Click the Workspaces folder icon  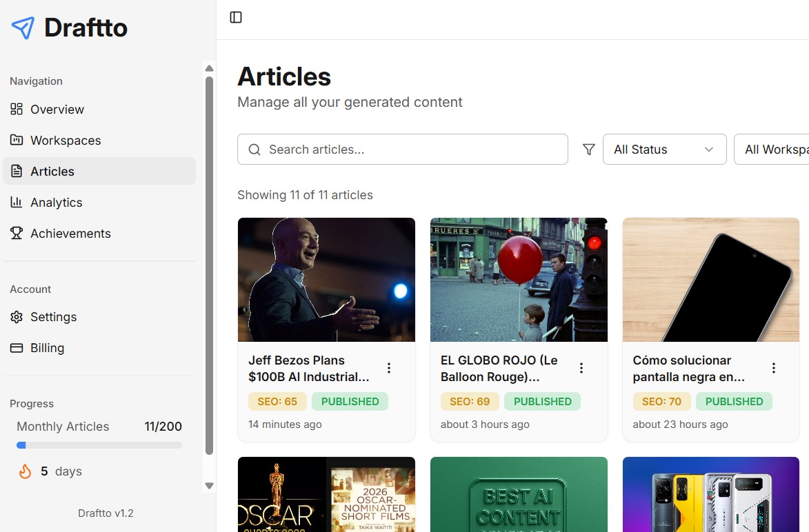pyautogui.click(x=17, y=140)
